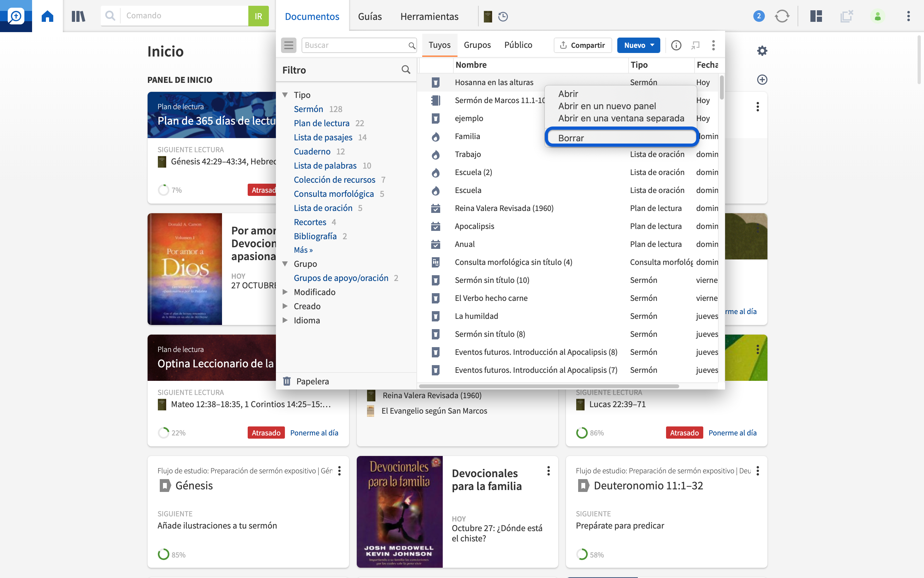
Task: Collapse the Grupo filter section
Action: (x=285, y=264)
